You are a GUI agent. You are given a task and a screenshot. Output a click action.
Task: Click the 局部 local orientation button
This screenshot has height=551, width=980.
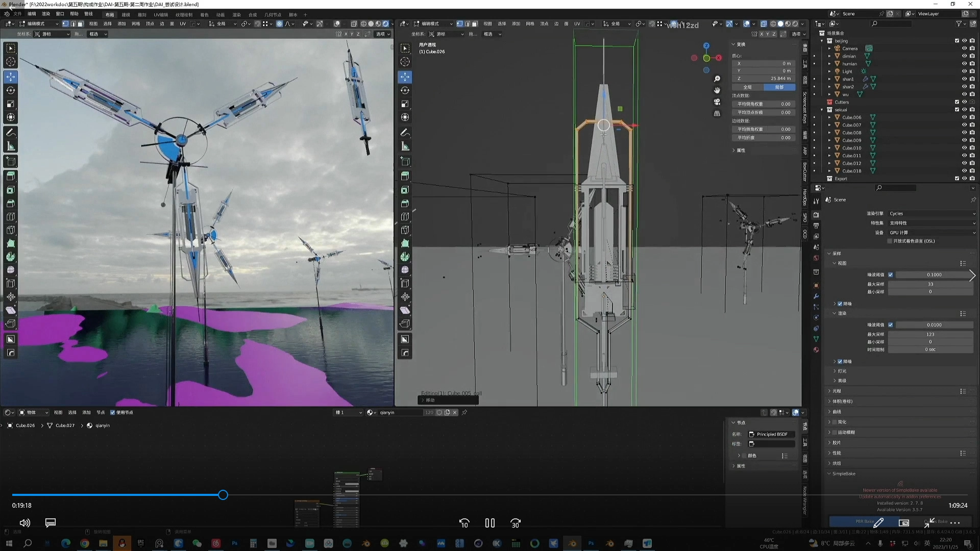point(779,87)
